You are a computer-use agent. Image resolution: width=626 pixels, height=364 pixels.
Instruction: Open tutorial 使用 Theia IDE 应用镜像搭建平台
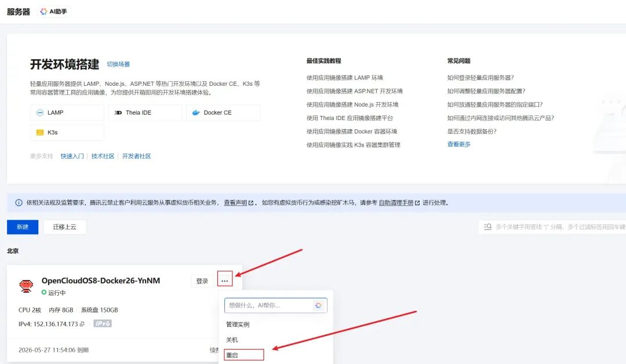click(350, 118)
